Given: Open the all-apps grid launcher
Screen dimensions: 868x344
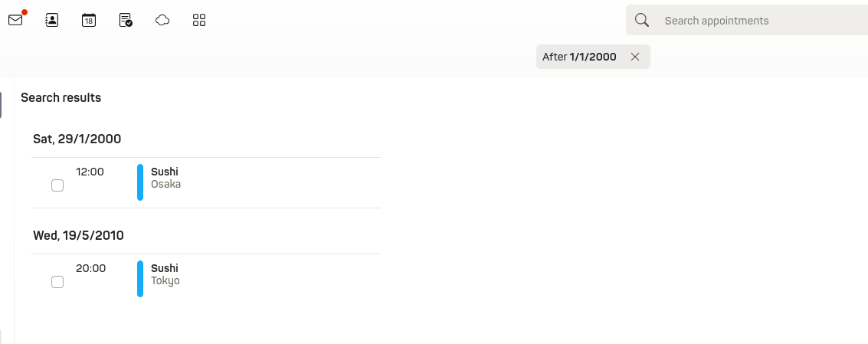Looking at the screenshot, I should click(199, 21).
